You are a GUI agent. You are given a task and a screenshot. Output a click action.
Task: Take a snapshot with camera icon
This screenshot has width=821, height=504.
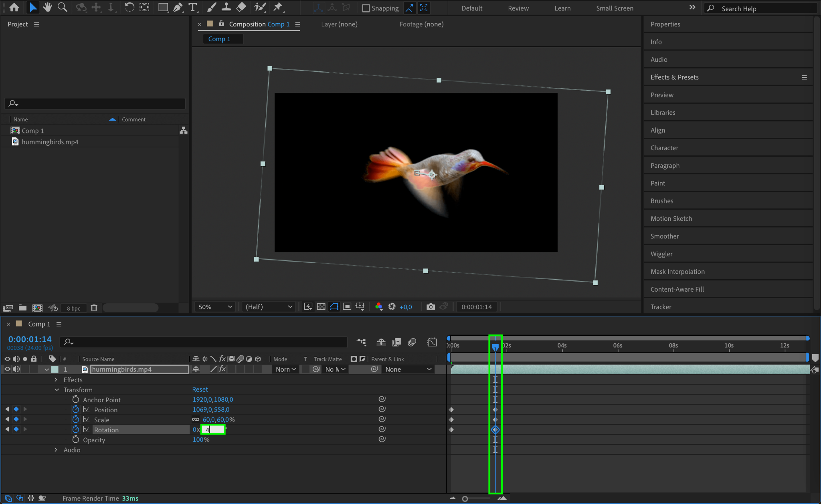[431, 307]
